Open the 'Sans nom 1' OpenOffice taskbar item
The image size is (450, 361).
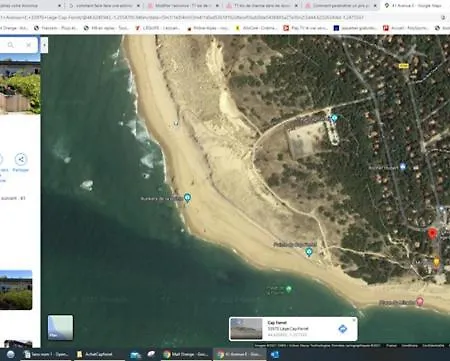coord(46,354)
